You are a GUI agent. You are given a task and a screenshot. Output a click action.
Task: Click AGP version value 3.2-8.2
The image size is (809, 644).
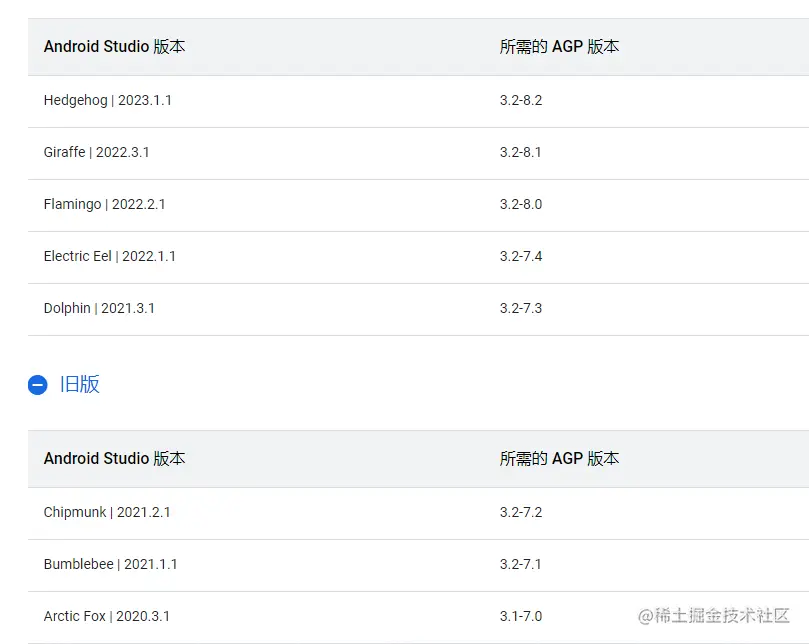tap(521, 100)
